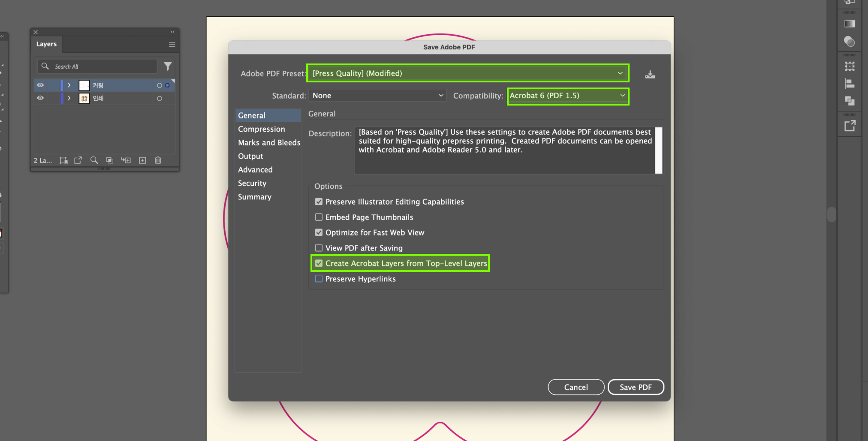Click Create New Layer icon

pyautogui.click(x=142, y=160)
